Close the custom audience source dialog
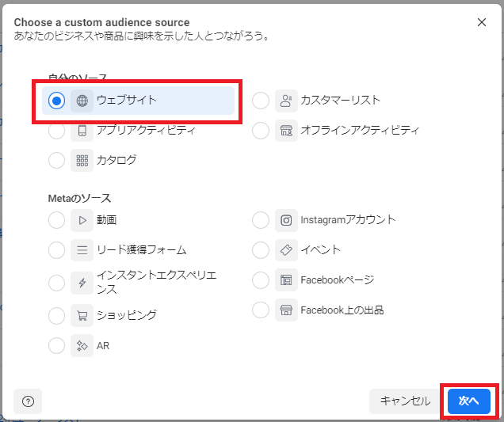Viewport: 504px width, 422px height. tap(482, 22)
